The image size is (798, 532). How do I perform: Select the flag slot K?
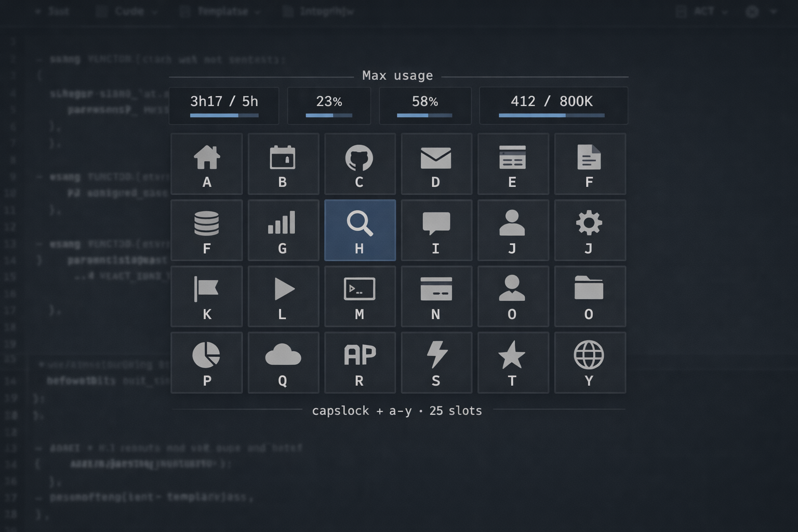206,297
